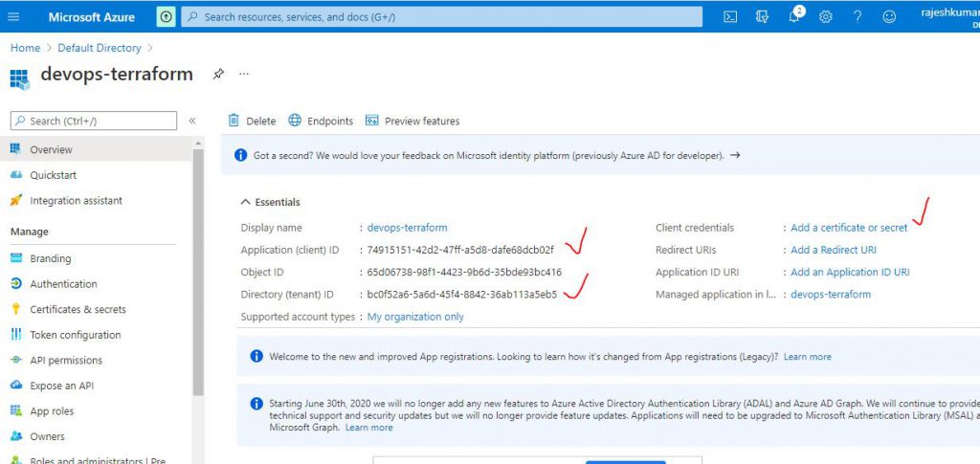Viewport: 980px width, 464px height.
Task: Select Certificates & secrets in sidebar
Action: 78,309
